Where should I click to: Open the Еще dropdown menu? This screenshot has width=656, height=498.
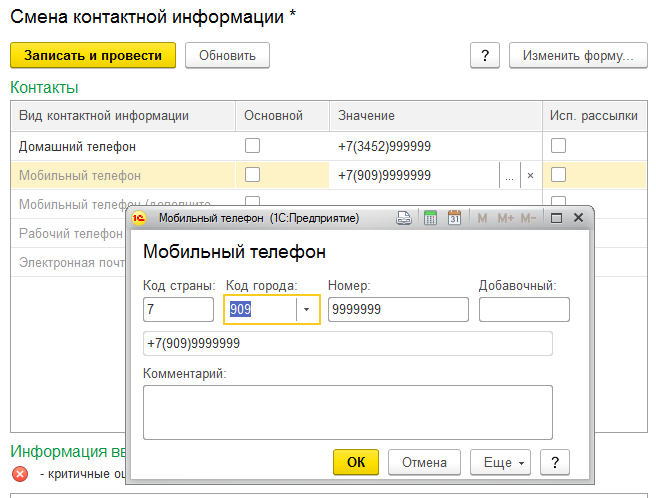point(504,462)
